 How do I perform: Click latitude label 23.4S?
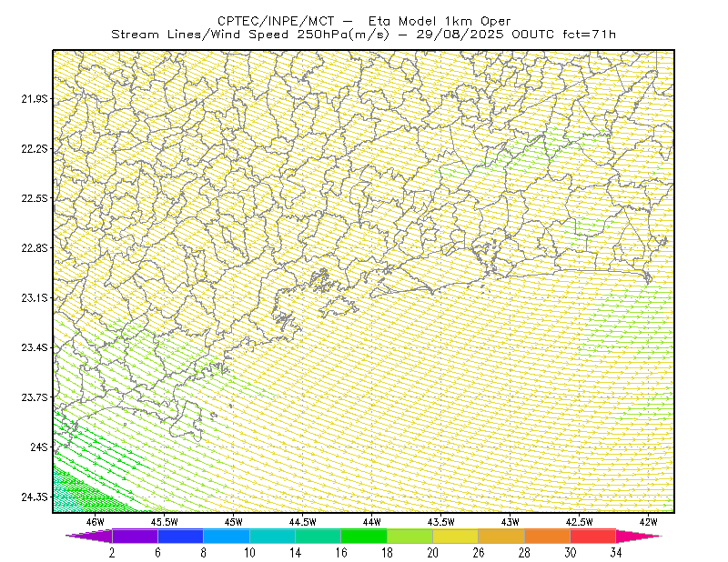(34, 347)
